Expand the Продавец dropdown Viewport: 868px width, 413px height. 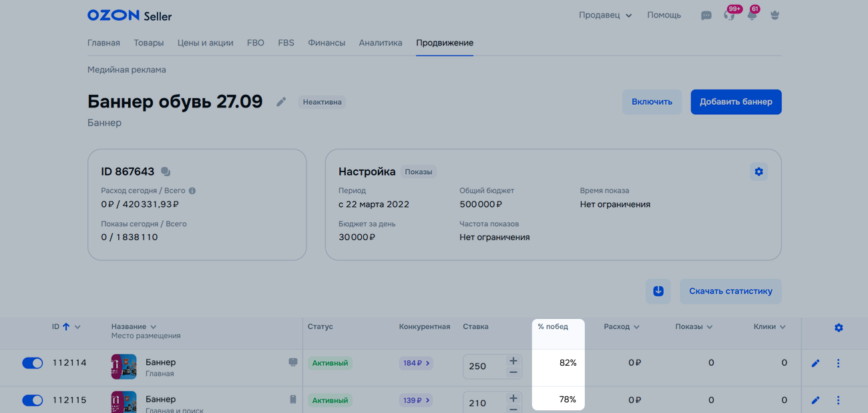coord(605,15)
